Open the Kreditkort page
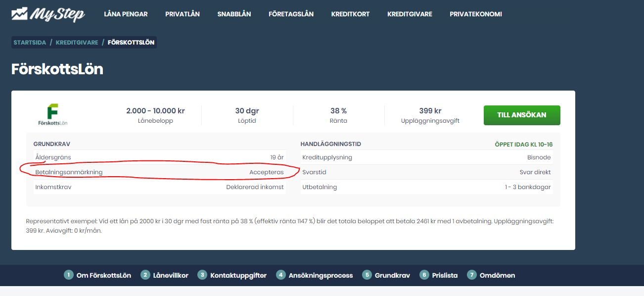The image size is (644, 296). (350, 14)
